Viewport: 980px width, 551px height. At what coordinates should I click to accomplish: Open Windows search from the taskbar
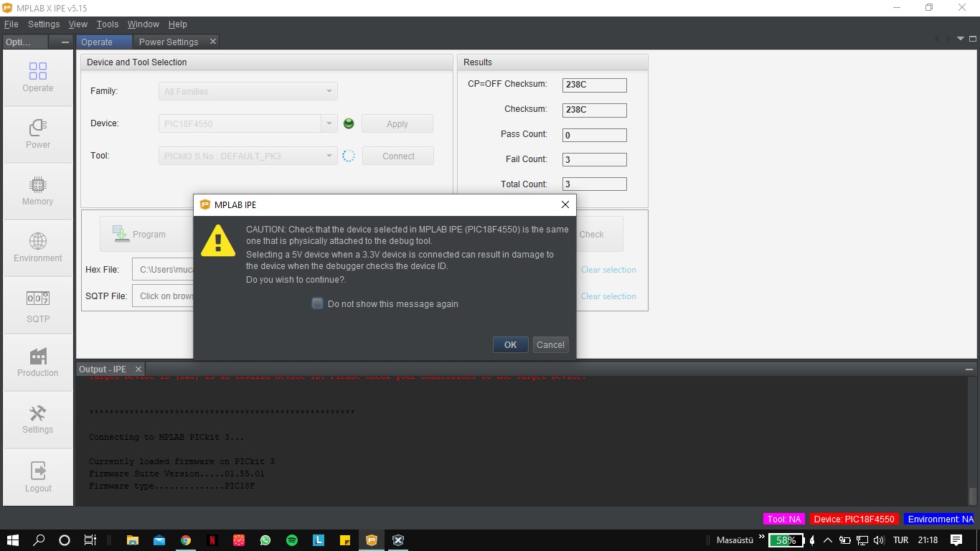39,540
